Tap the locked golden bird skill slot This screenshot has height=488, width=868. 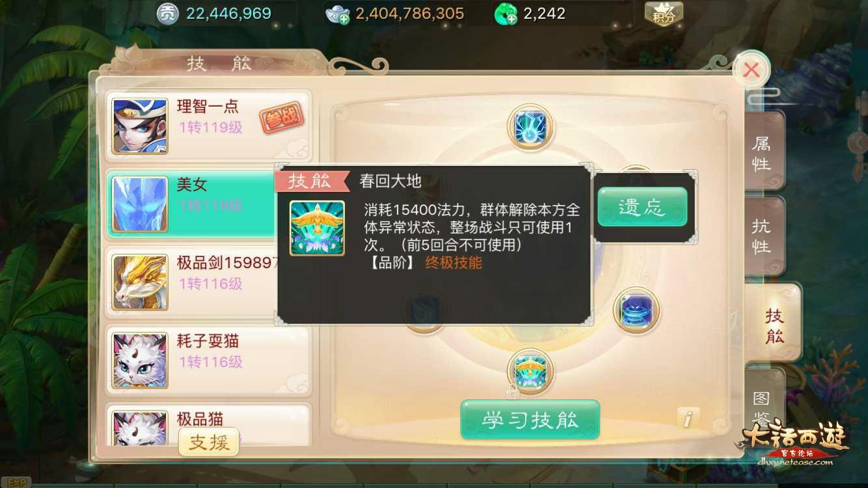(x=530, y=372)
